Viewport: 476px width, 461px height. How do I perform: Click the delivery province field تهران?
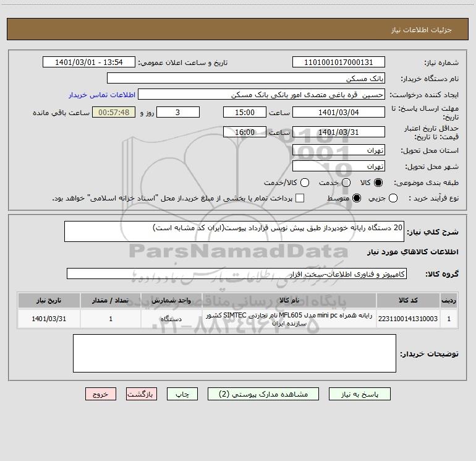[339, 150]
